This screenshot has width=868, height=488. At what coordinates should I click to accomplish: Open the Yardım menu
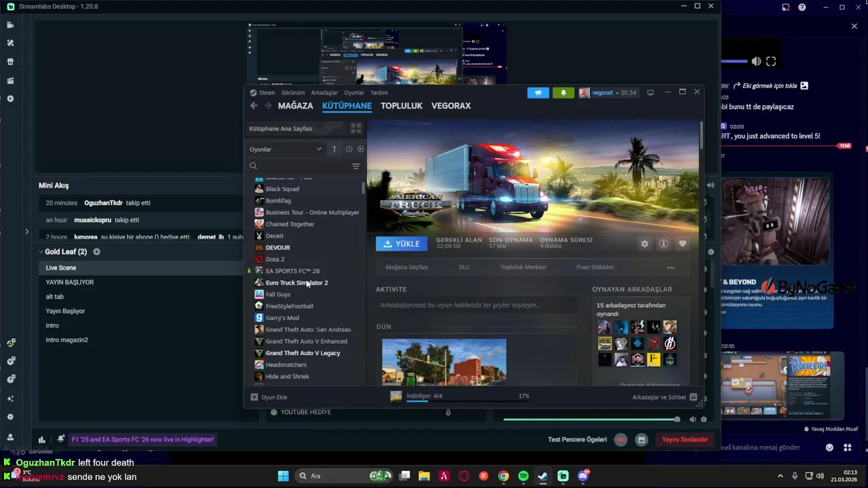(x=379, y=93)
